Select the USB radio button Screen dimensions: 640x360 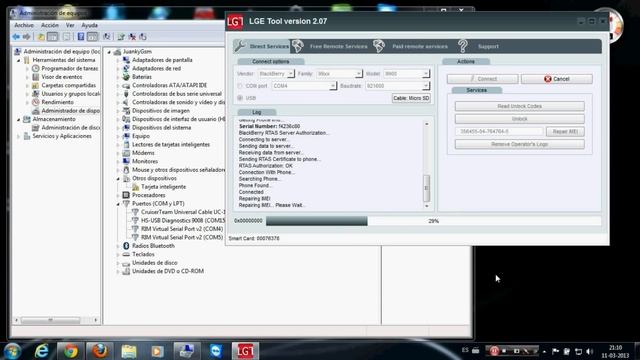point(240,98)
